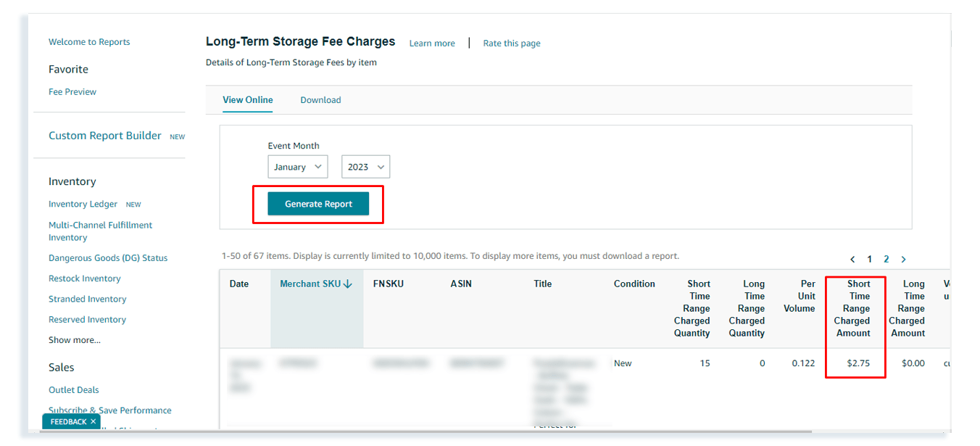The width and height of the screenshot is (980, 446).
Task: Open the Fee Preview report
Action: click(72, 91)
